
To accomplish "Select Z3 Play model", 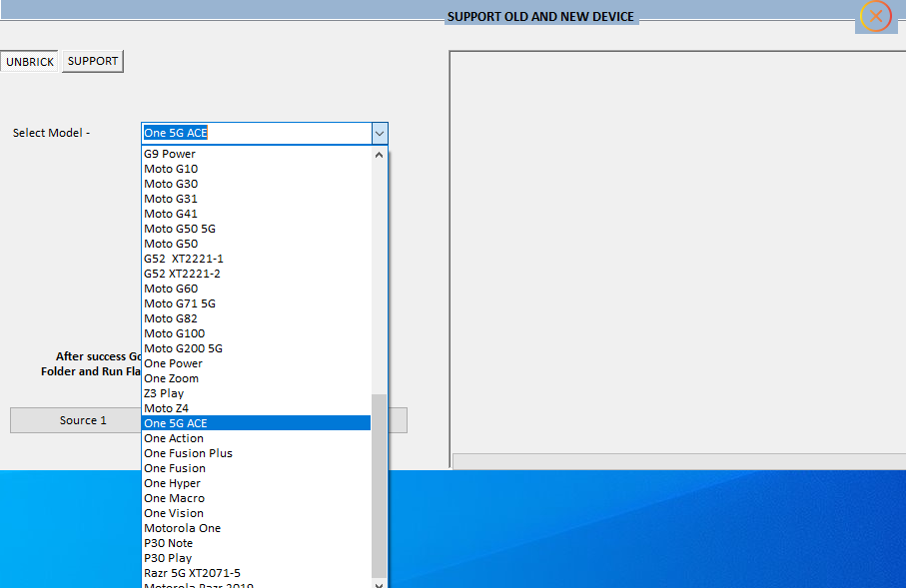I will [256, 394].
